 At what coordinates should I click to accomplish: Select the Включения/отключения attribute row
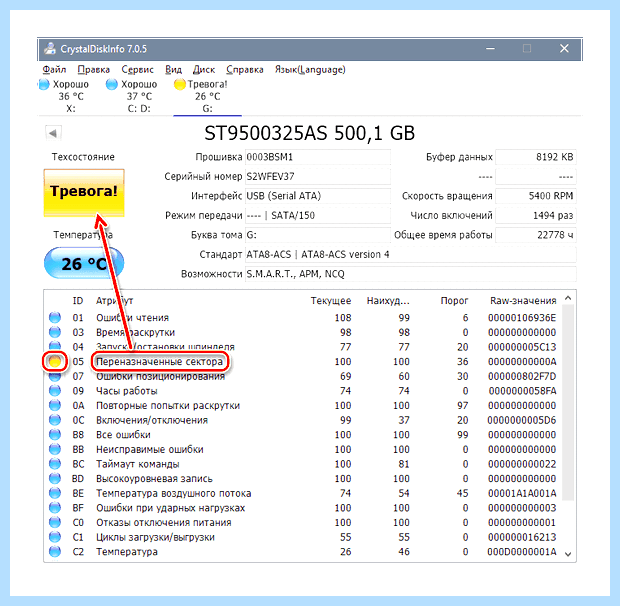click(x=303, y=420)
